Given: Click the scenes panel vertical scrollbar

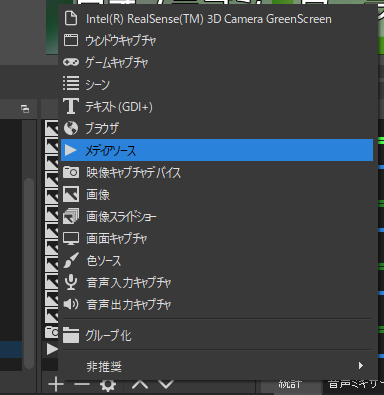Looking at the screenshot, I should pos(29,273).
